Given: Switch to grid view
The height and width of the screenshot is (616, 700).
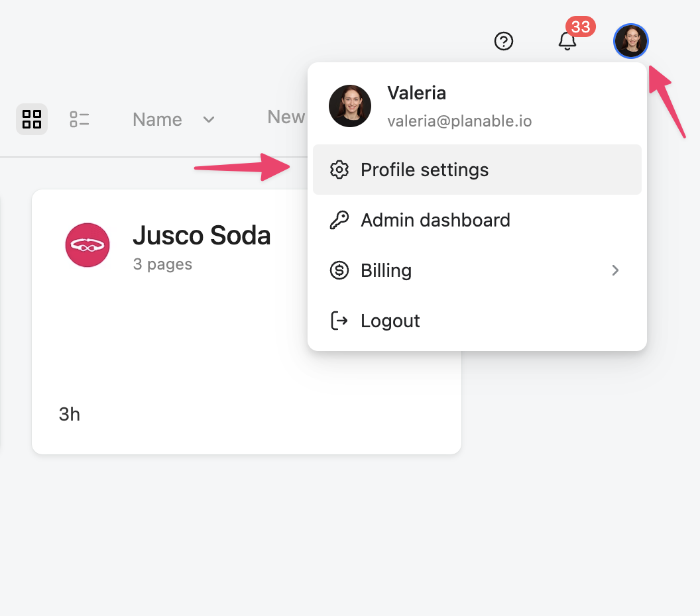Looking at the screenshot, I should coord(32,119).
